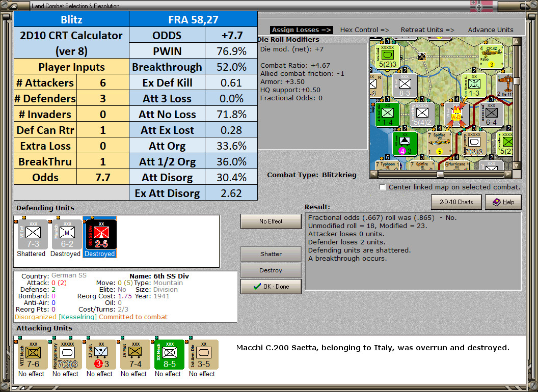Click the "Die mod. (net): +7" line
Screen dimensions: 538x392
[291, 49]
